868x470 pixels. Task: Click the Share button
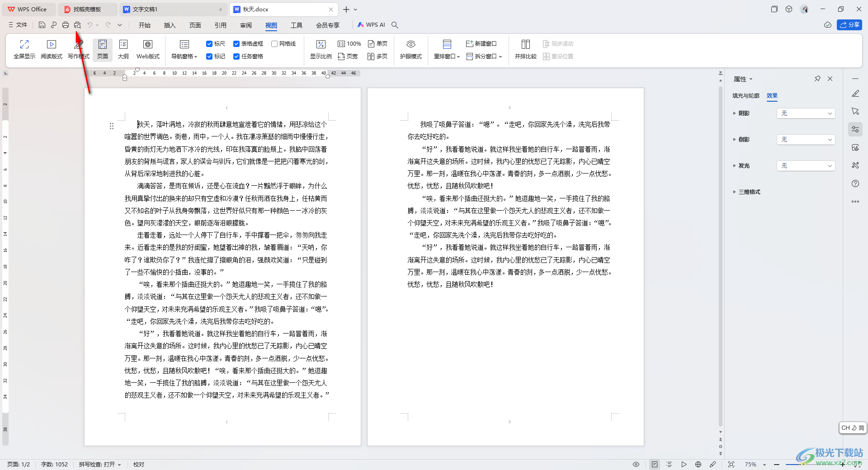849,25
